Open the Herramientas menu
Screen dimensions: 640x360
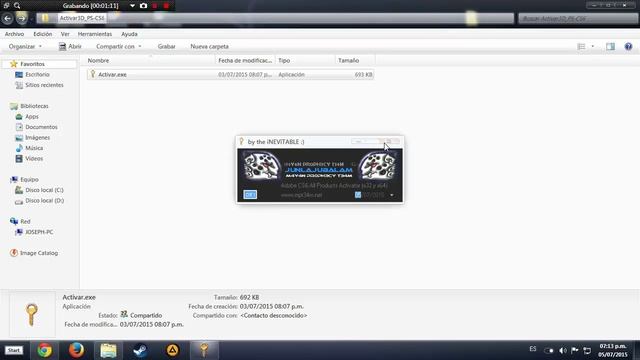95,34
